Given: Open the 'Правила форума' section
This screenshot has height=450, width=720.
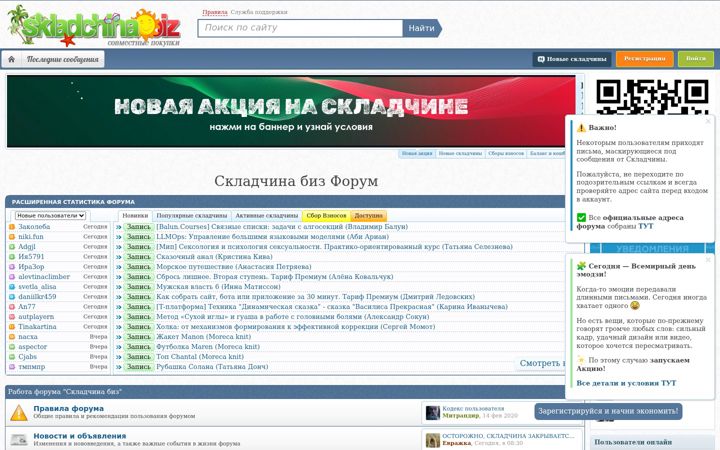Looking at the screenshot, I should (x=68, y=408).
